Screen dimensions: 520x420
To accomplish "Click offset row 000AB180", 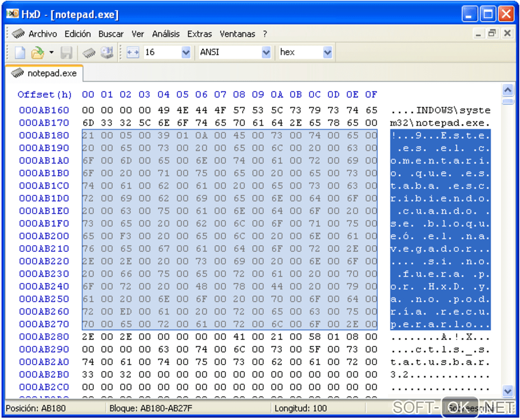I will pos(44,135).
